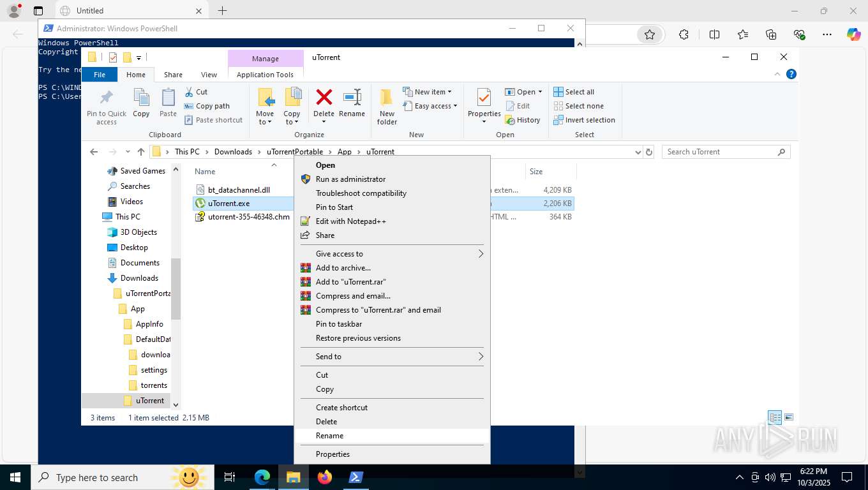The height and width of the screenshot is (490, 868).
Task: Switch to the View ribbon tab
Action: click(209, 75)
